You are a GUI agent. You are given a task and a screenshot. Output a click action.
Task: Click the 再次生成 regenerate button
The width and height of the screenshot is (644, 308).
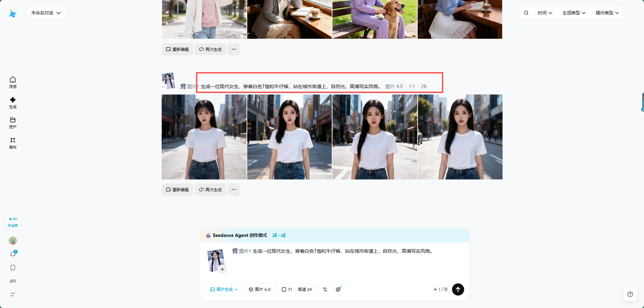210,189
